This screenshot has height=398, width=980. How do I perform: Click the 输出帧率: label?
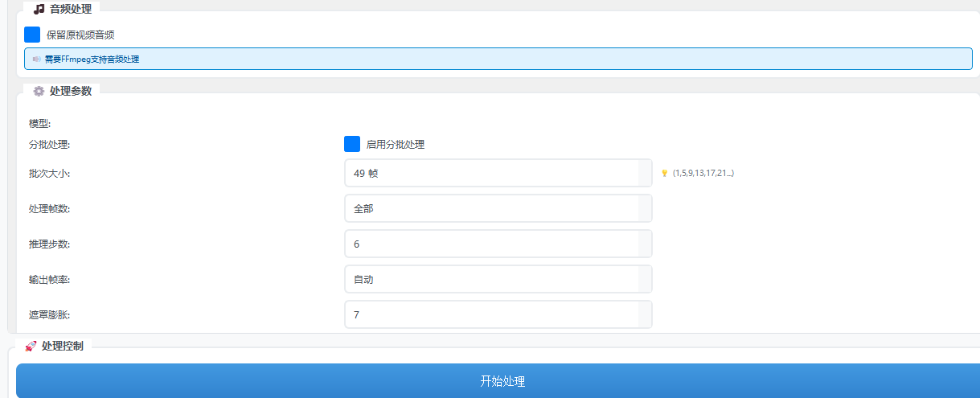(50, 280)
